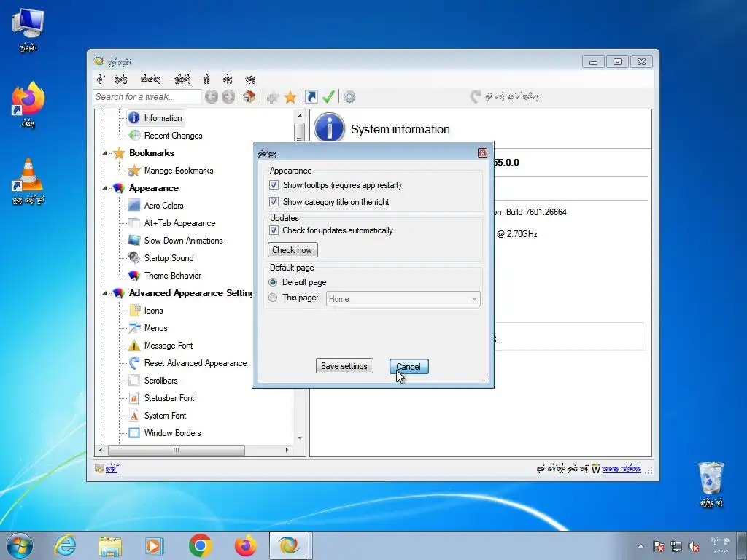Image resolution: width=747 pixels, height=560 pixels.
Task: Click the volume tray icon
Action: click(x=694, y=547)
